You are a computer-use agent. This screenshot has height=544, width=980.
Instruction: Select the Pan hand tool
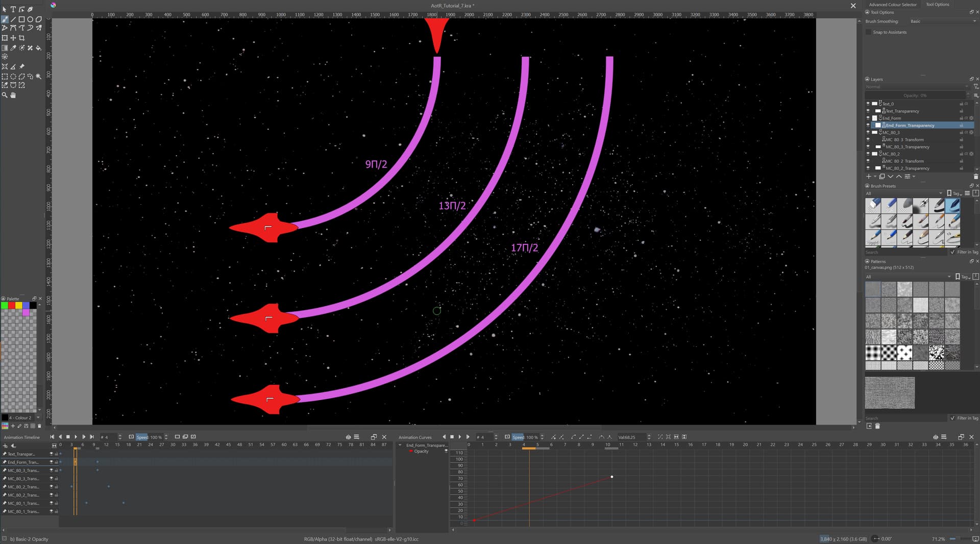[x=13, y=95]
